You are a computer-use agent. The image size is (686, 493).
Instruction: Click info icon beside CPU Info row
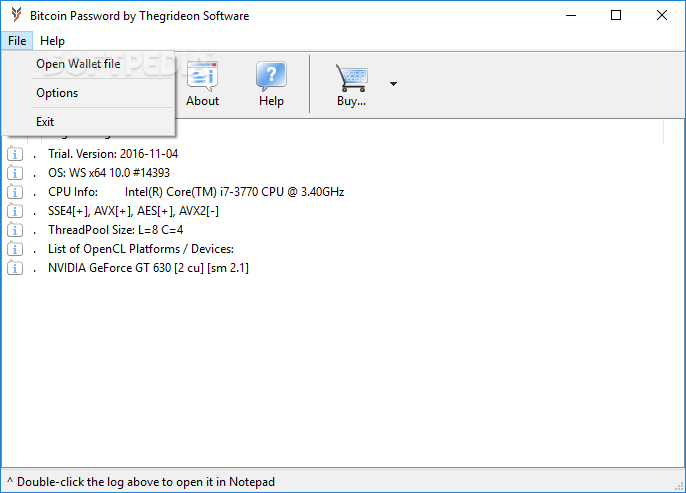(15, 192)
